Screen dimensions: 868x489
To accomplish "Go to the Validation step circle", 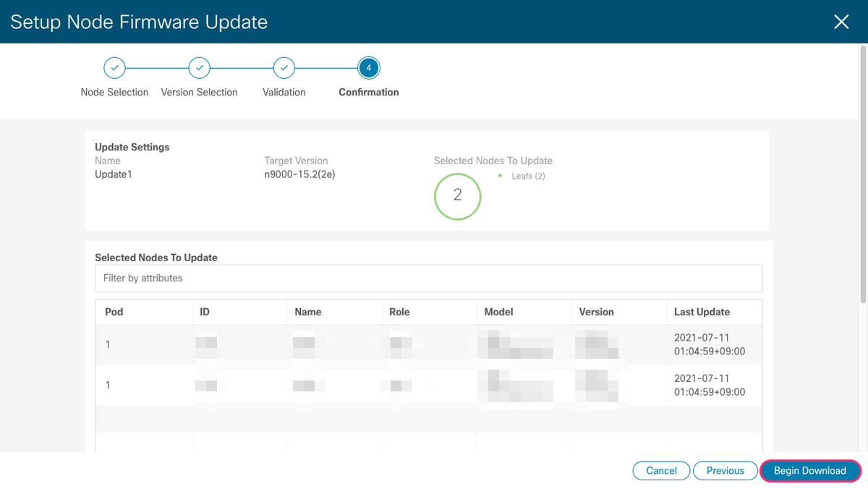I will [x=284, y=68].
